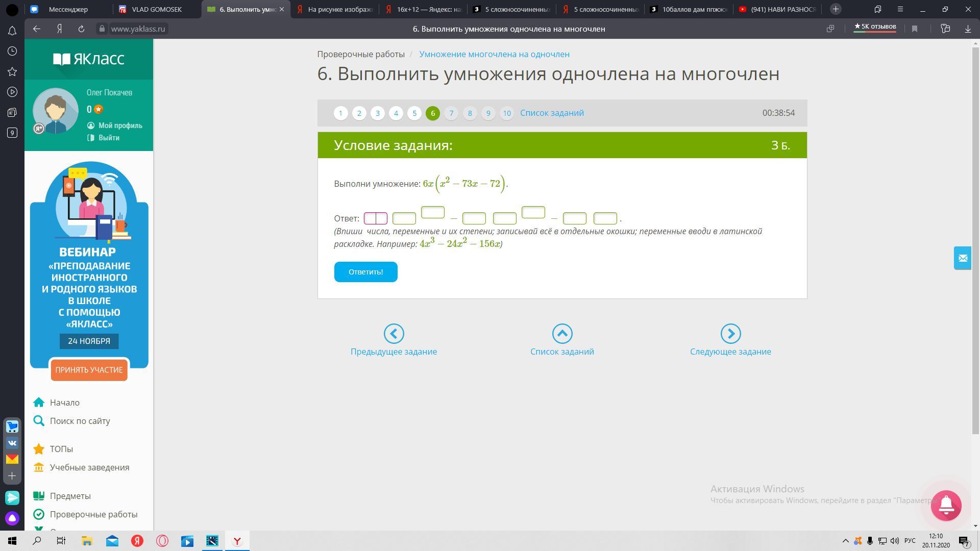Show hidden system tray icons chevron
The width and height of the screenshot is (980, 551).
[845, 541]
